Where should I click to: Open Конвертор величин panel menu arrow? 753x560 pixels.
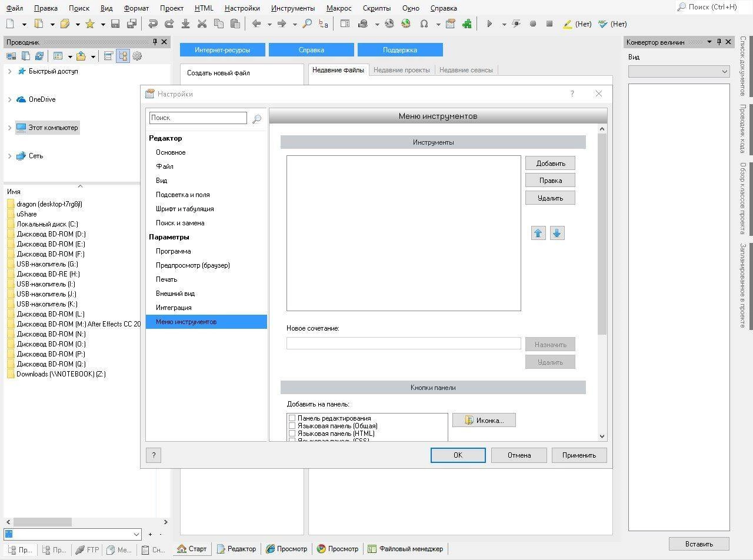pos(709,42)
